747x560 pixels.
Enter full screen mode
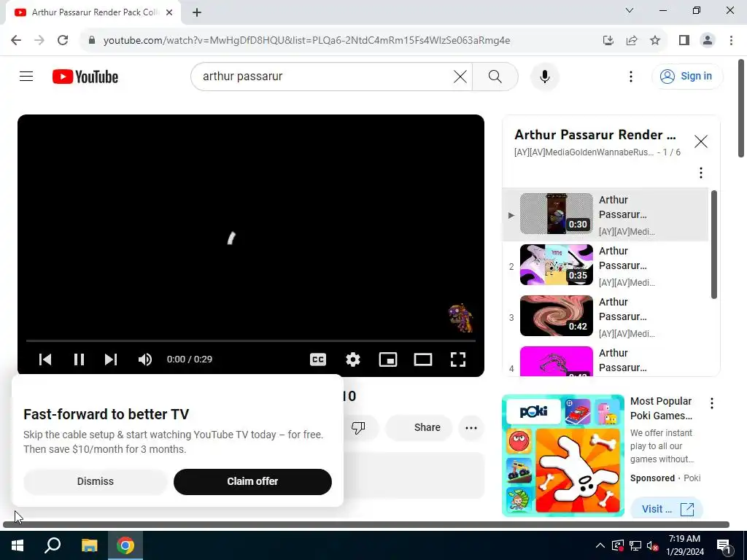pyautogui.click(x=458, y=359)
